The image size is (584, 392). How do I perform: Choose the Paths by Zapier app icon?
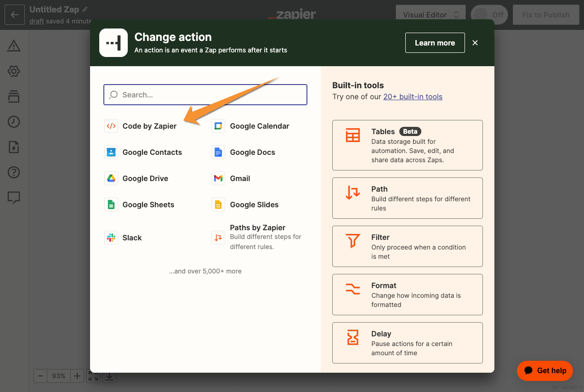pos(218,238)
